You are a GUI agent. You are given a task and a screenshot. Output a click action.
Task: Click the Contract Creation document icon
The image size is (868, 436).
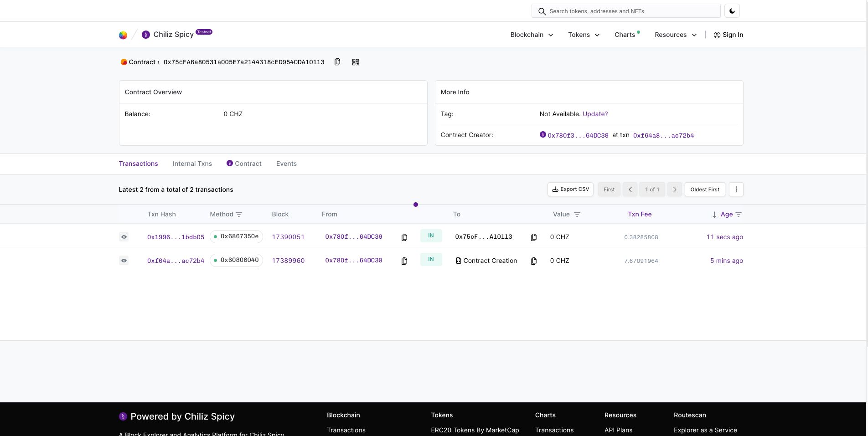[x=459, y=261]
